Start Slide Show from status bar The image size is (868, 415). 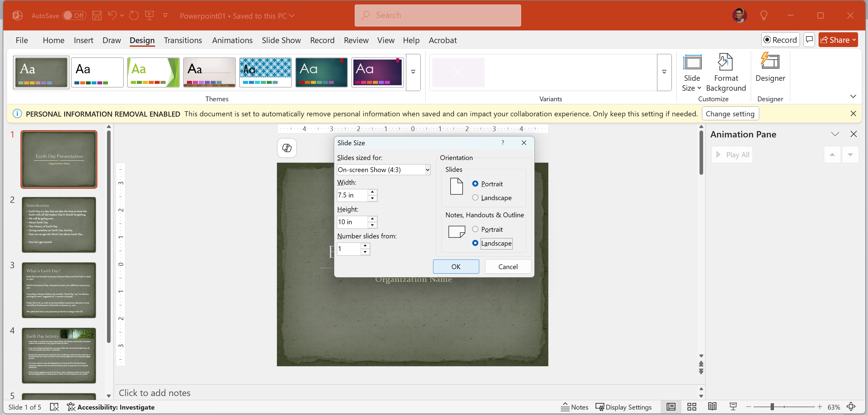(x=733, y=407)
